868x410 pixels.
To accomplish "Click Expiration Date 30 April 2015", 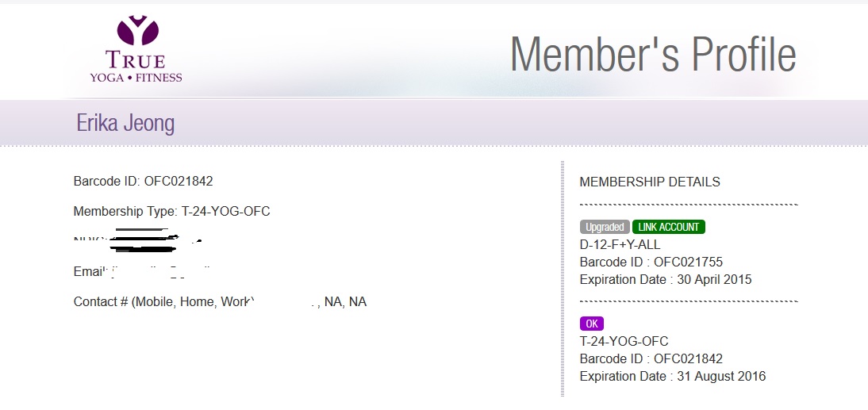I will coord(666,279).
